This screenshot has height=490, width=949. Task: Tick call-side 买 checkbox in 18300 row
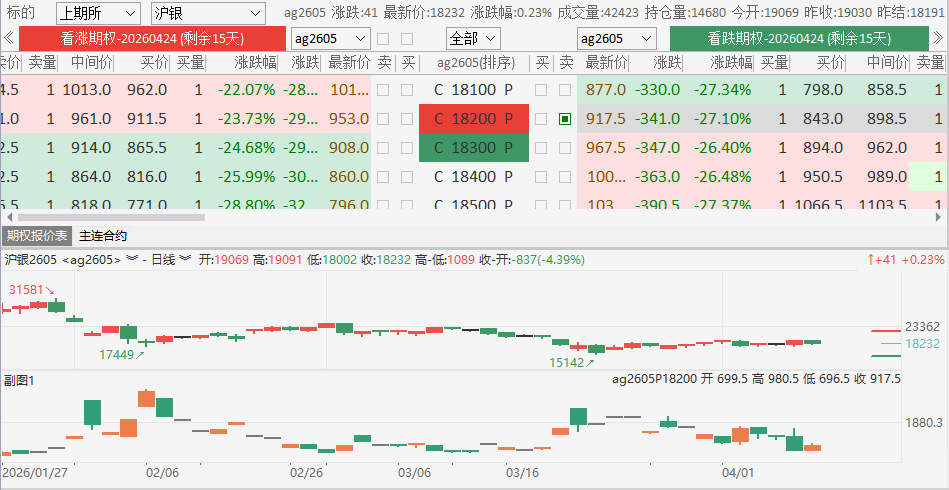click(x=407, y=148)
